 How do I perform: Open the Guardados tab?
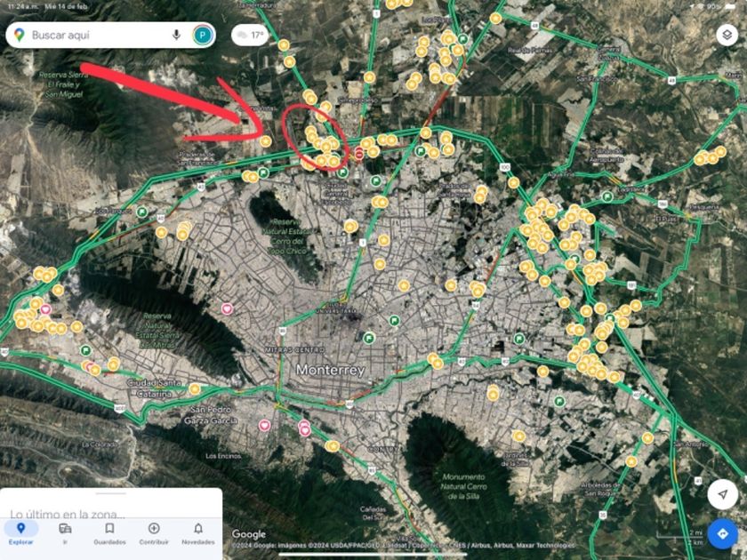point(109,533)
